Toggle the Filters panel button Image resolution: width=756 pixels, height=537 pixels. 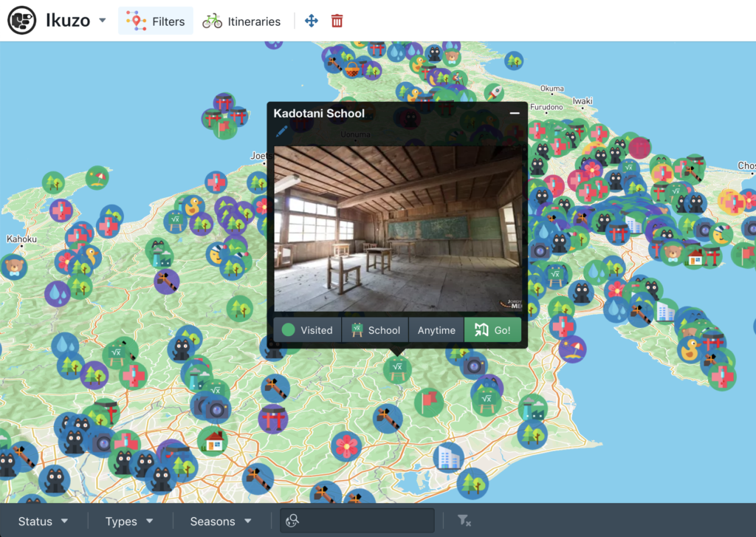tap(156, 21)
